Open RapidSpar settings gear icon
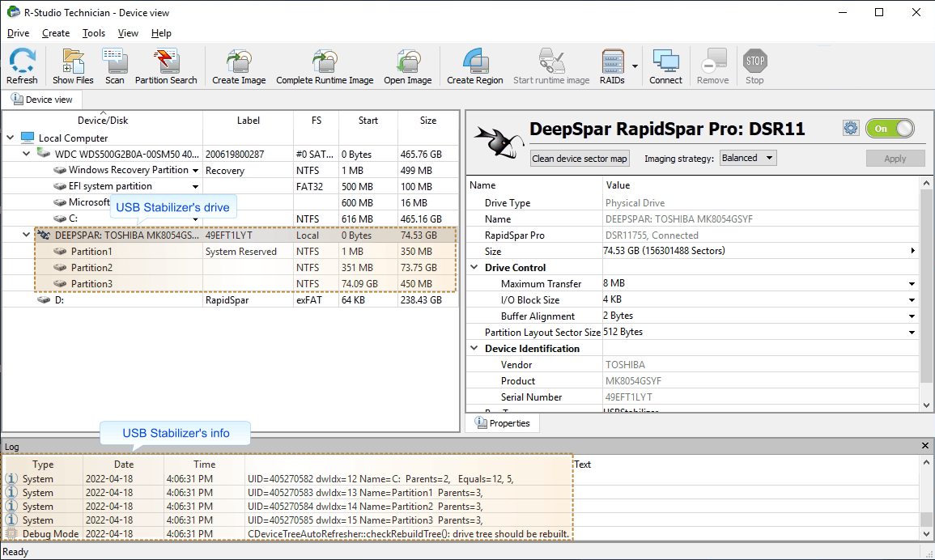 click(850, 128)
